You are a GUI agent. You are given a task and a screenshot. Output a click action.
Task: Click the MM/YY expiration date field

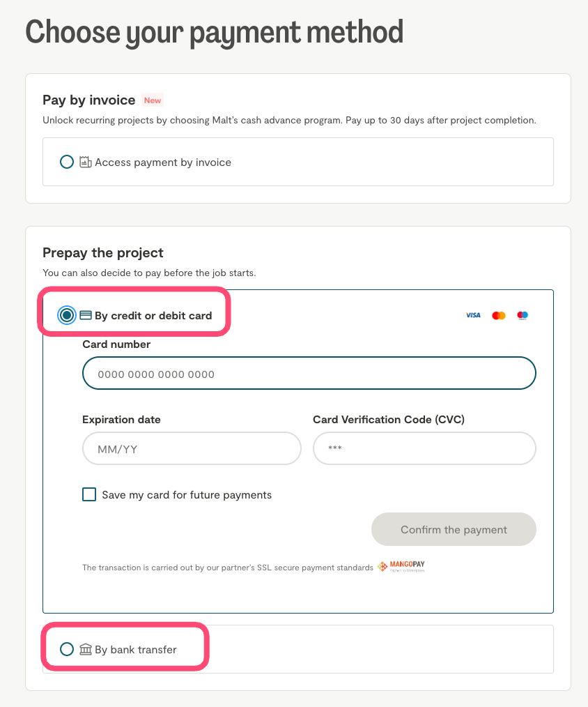pyautogui.click(x=192, y=449)
